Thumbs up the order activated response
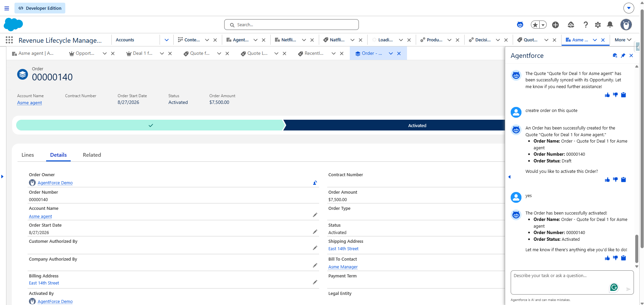Image resolution: width=644 pixels, height=305 pixels. coord(607,258)
